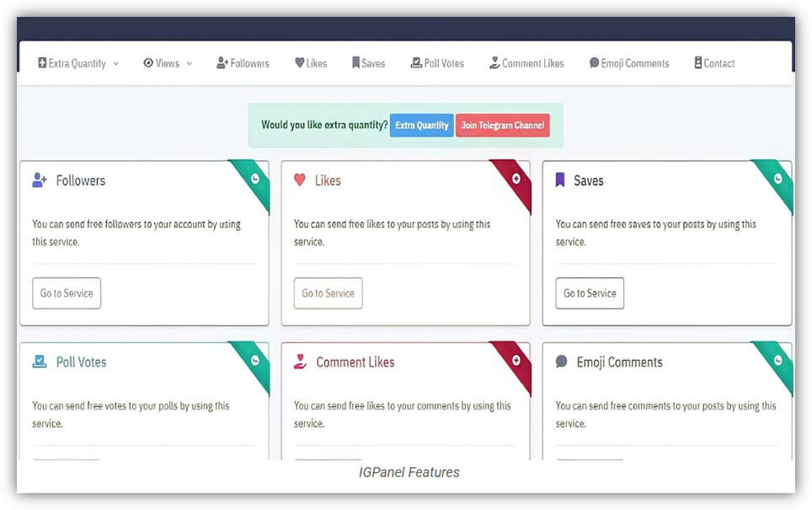812x510 pixels.
Task: Click the blue user-plus icon on the Followers card
Action: [x=40, y=180]
